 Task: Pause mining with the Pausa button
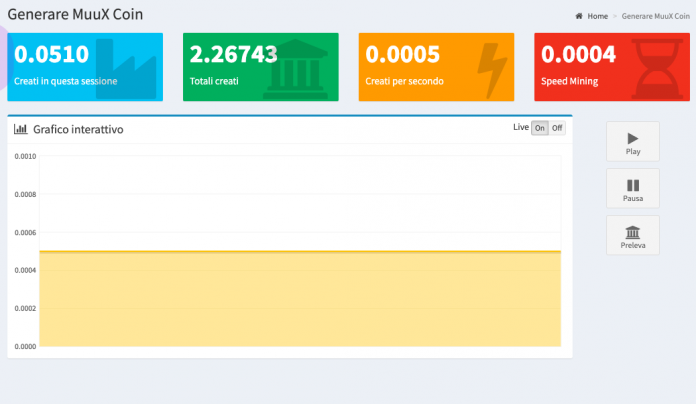point(632,188)
